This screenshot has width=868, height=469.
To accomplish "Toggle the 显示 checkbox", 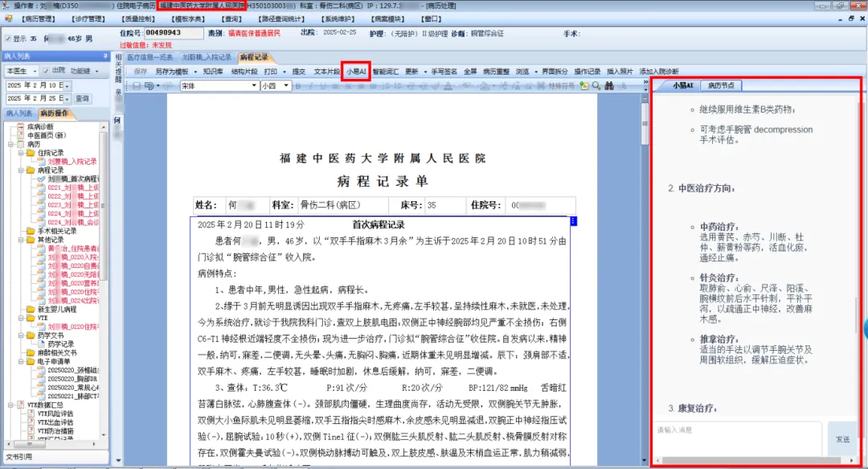I will coord(8,38).
